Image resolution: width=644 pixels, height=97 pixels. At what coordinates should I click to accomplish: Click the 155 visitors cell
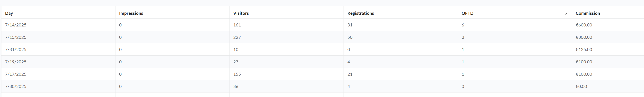(x=237, y=74)
